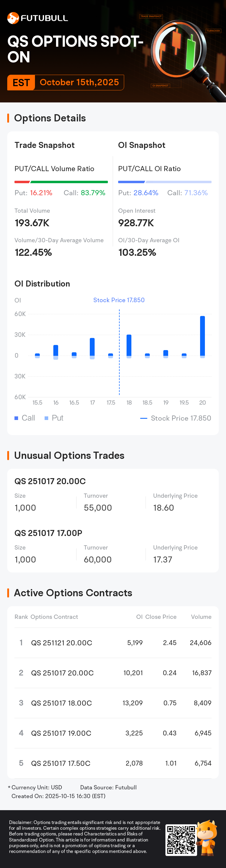Click the Call legend square marker

tap(16, 418)
